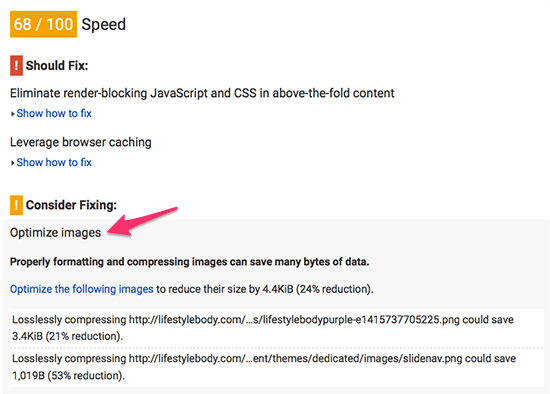Click the Consider Fixing: heading text

(x=71, y=205)
